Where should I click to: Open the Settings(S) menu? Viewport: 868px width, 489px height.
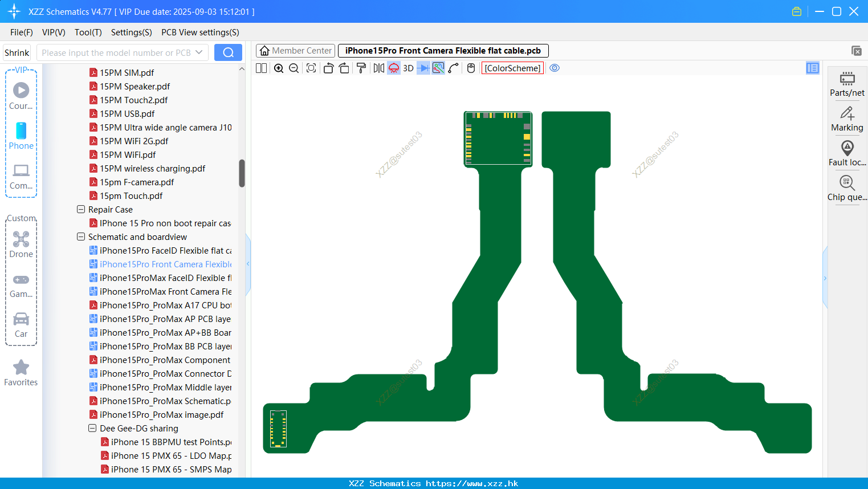click(132, 32)
